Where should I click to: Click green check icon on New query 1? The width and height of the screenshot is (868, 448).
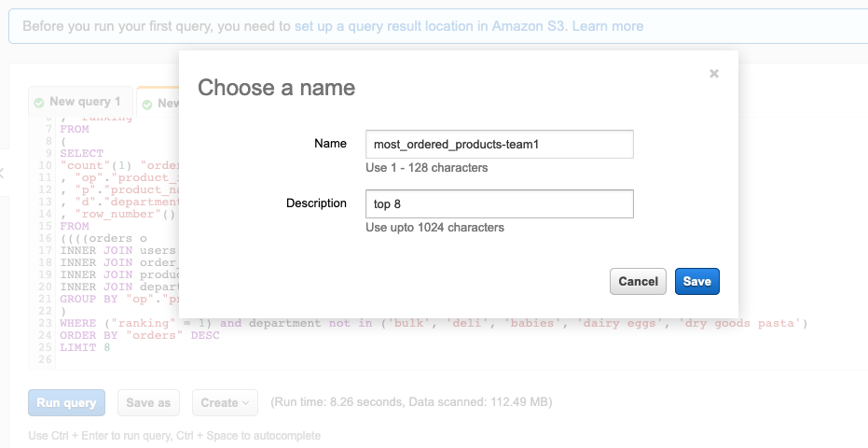39,103
